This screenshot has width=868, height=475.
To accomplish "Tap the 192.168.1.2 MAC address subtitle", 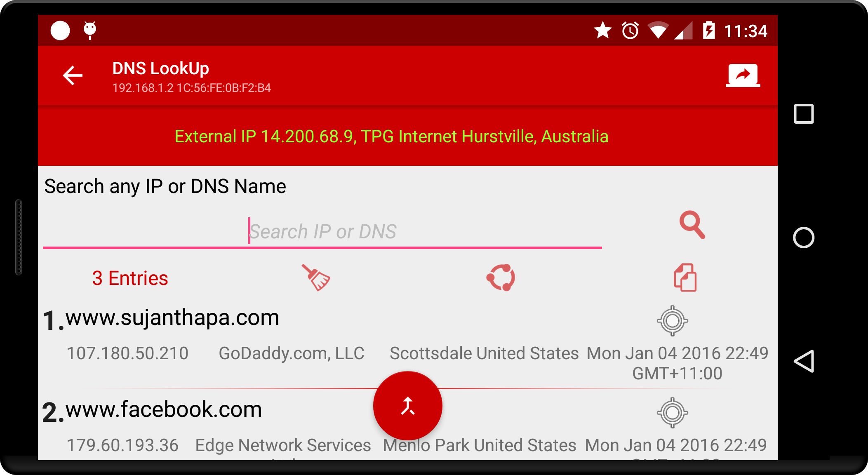I will (192, 88).
